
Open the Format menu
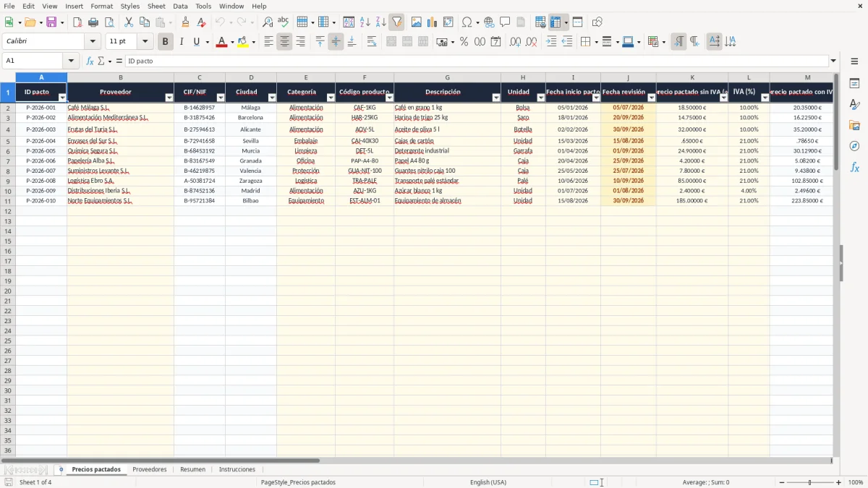tap(101, 6)
